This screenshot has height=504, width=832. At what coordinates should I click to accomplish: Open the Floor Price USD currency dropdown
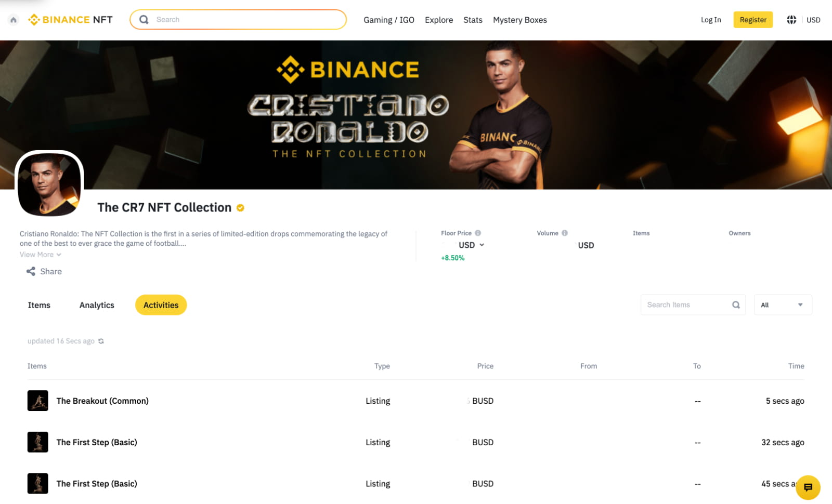(471, 245)
